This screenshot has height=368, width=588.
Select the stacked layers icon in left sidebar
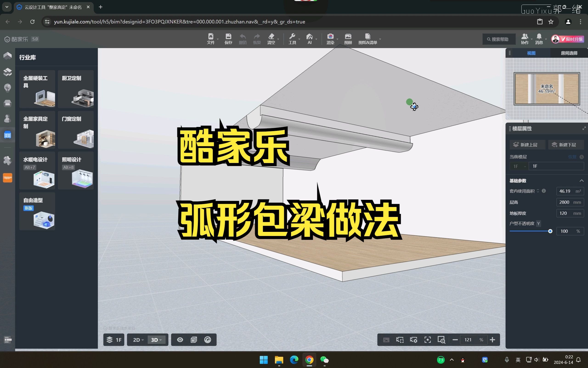(x=8, y=72)
